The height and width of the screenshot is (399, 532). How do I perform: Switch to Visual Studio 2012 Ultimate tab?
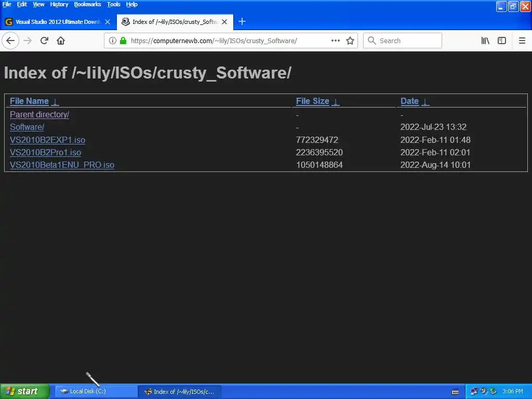click(58, 22)
